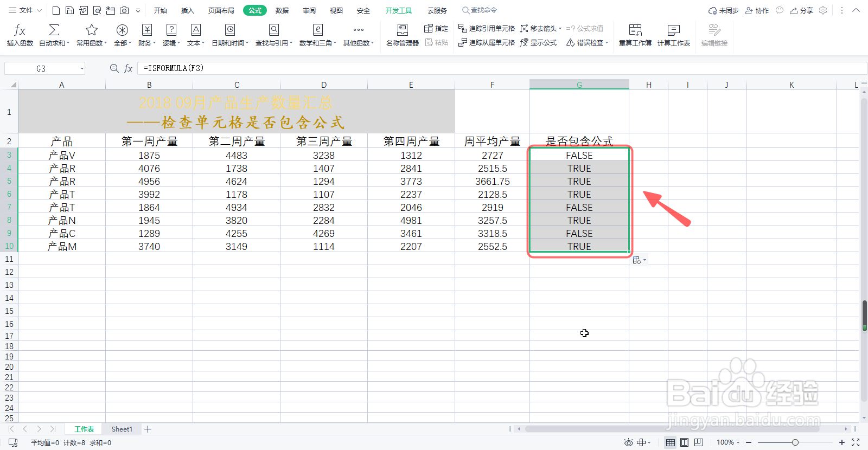Open the Name Box dropdown arrow

click(82, 68)
